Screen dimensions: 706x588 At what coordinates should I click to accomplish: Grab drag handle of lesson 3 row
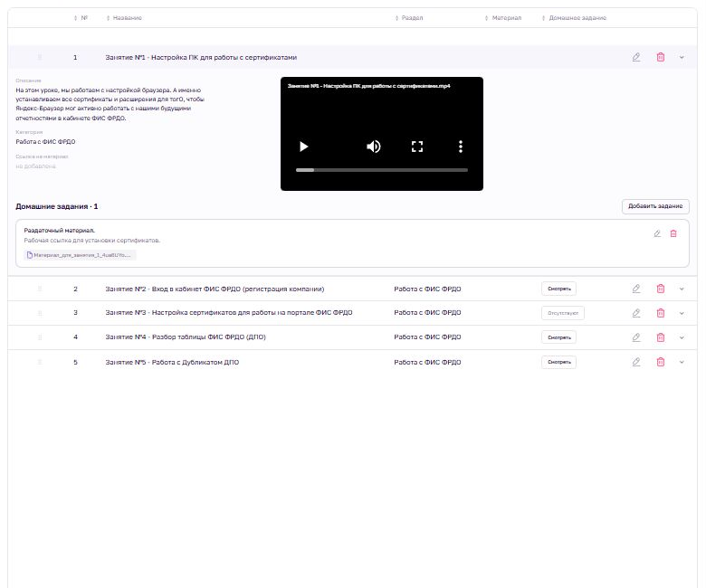point(40,313)
